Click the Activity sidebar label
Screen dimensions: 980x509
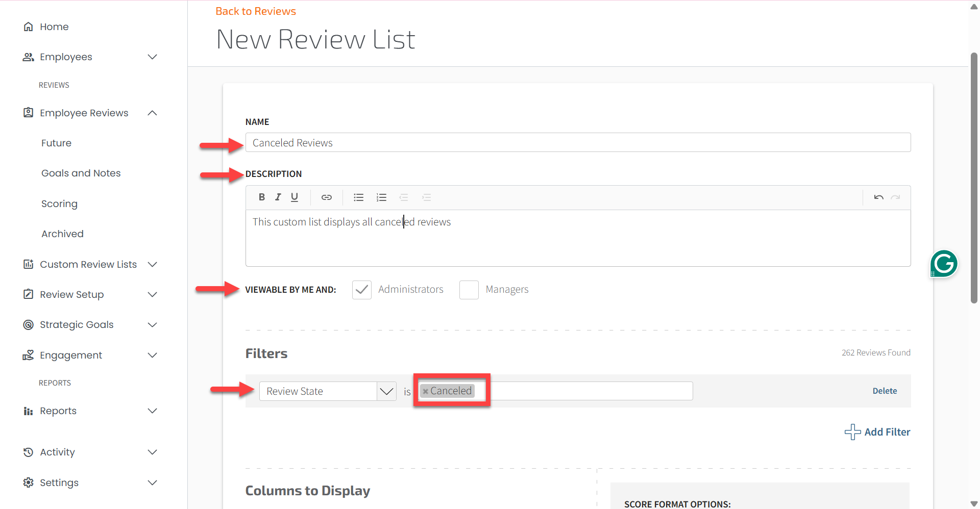pyautogui.click(x=57, y=452)
